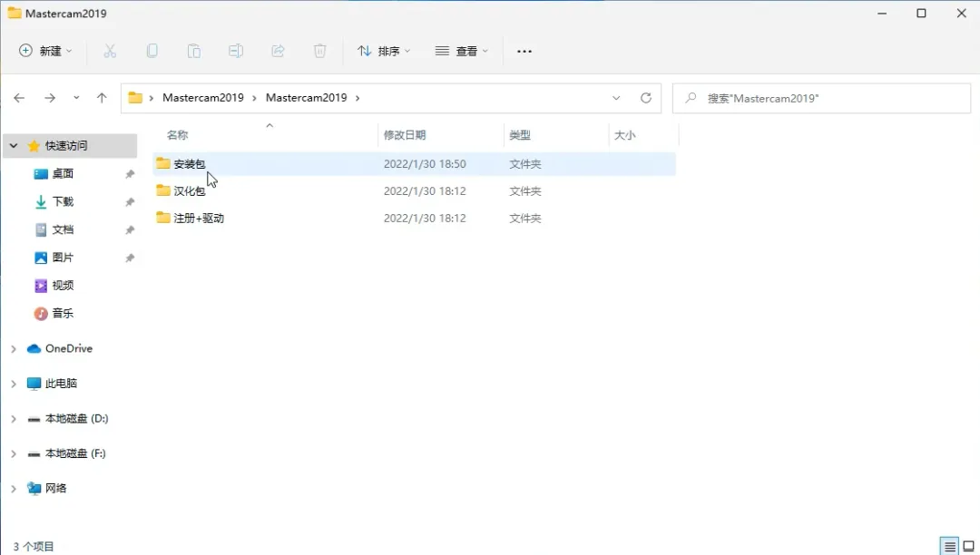The height and width of the screenshot is (555, 980).
Task: Click first Mastercam2019 breadcrumb
Action: point(203,98)
